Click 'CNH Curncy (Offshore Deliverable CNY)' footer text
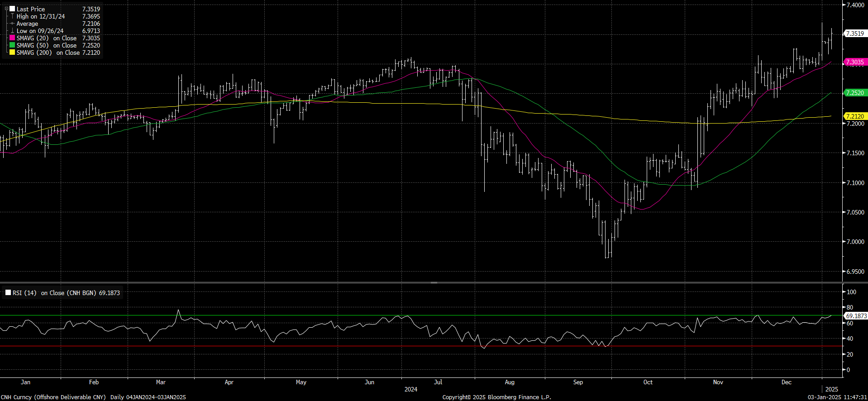Viewport: 868px width, 401px height. (x=53, y=397)
